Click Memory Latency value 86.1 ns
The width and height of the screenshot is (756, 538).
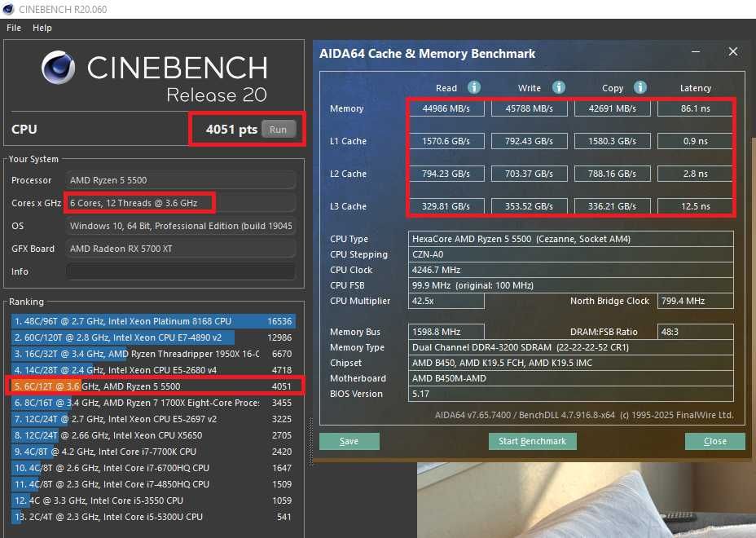click(x=695, y=108)
